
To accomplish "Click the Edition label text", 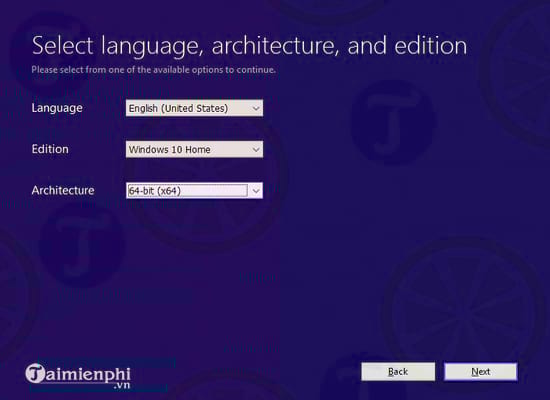I will click(x=50, y=149).
